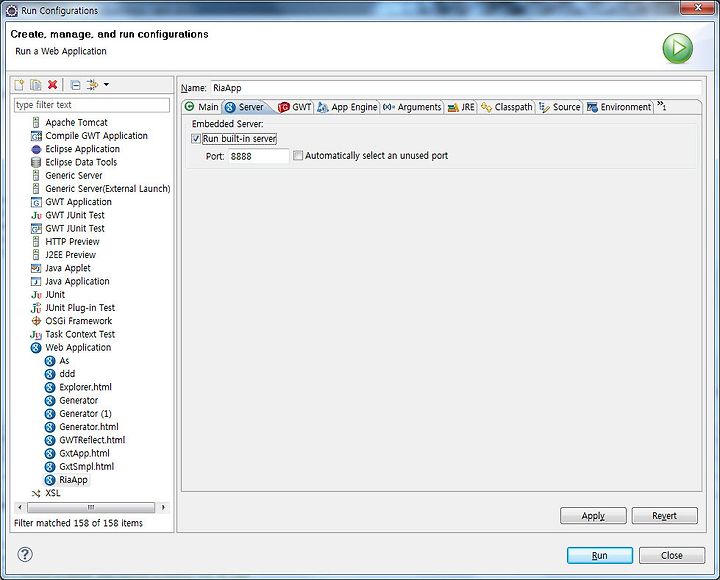Close the Run Configurations dialog window
The image size is (720, 580).
click(697, 8)
